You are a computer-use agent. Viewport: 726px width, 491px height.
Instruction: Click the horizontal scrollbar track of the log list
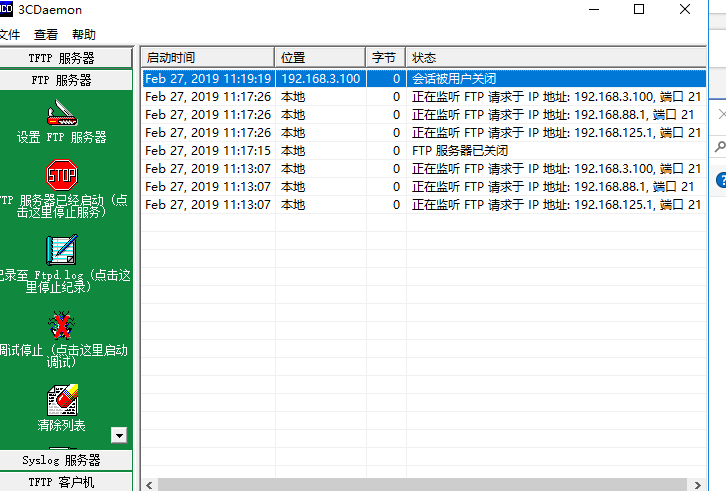coord(422,485)
